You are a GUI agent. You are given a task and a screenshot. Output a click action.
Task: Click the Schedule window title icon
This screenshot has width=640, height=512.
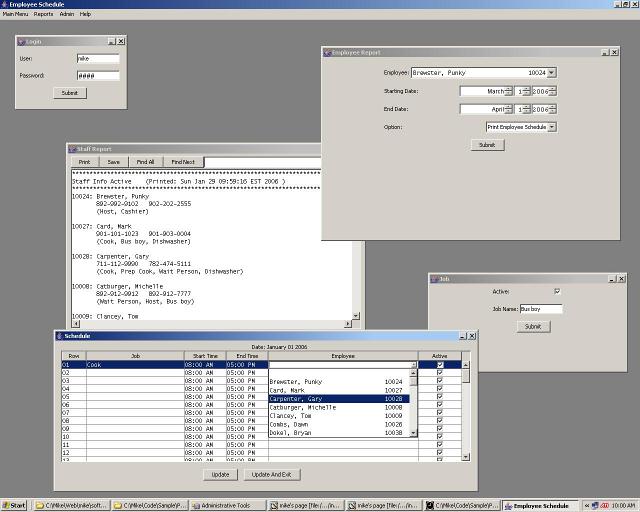[59, 336]
